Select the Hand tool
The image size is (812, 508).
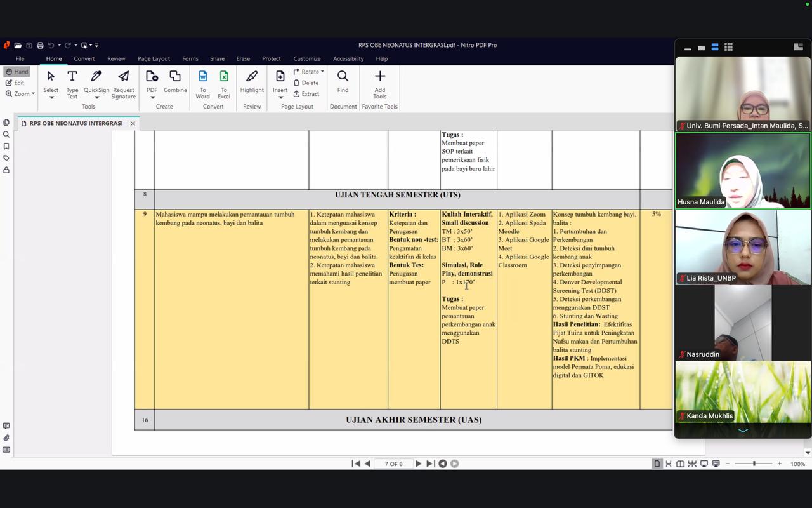[16, 72]
